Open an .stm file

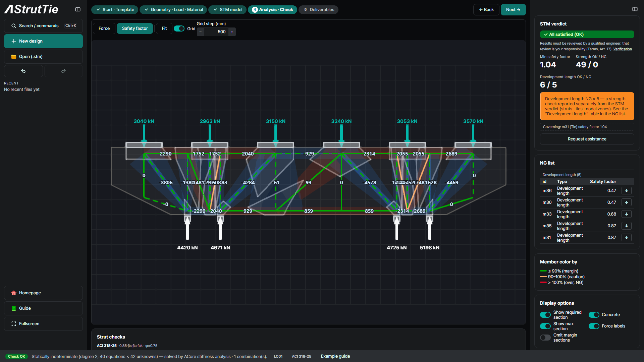(x=43, y=57)
